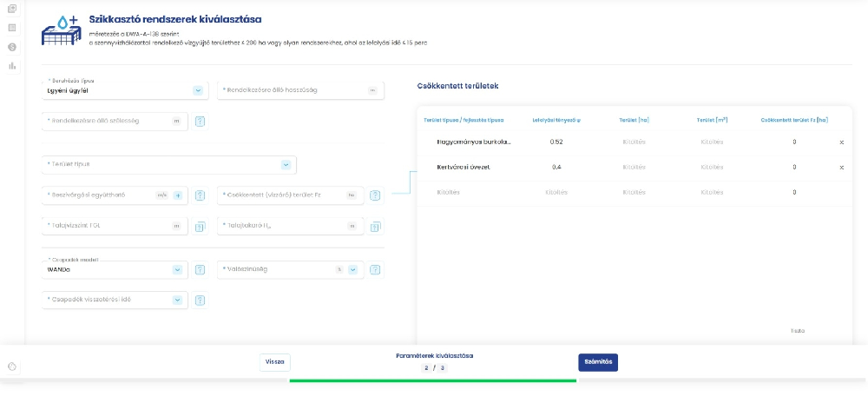Click the top sidebar add-document icon
The image size is (868, 403).
click(12, 9)
